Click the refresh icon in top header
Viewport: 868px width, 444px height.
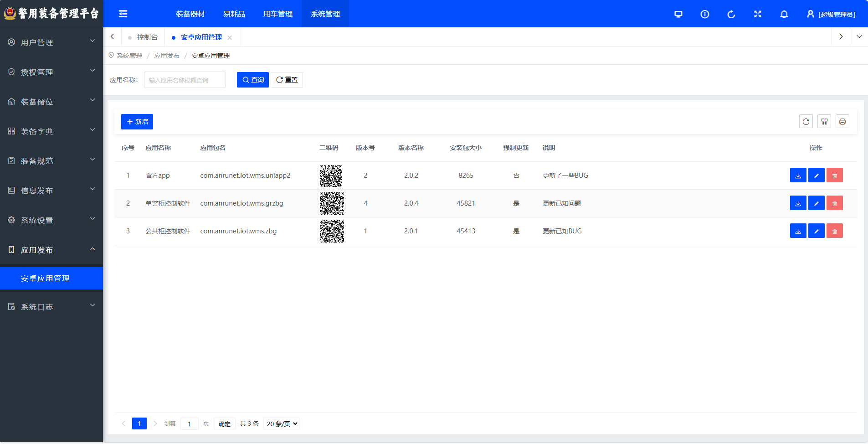[731, 14]
